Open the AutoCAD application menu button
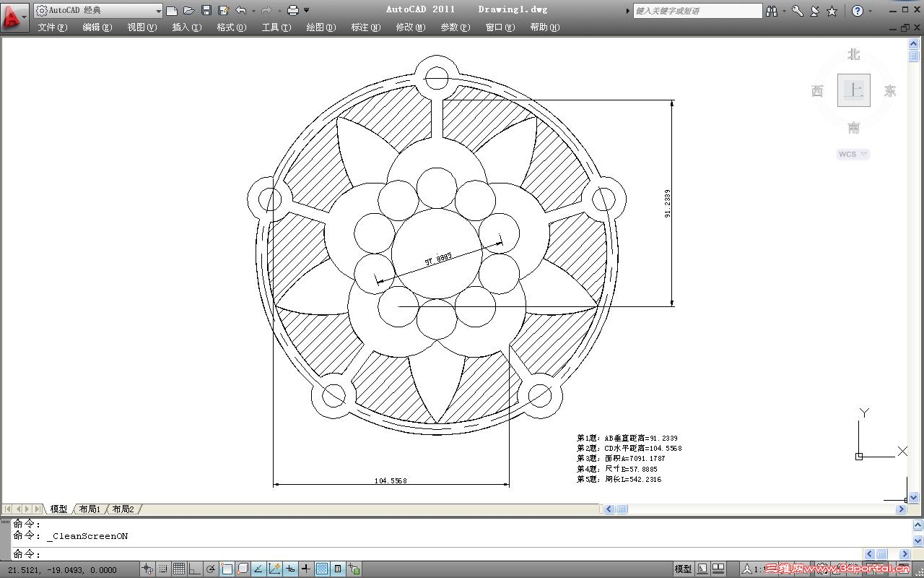The width and height of the screenshot is (924, 578). 14,16
